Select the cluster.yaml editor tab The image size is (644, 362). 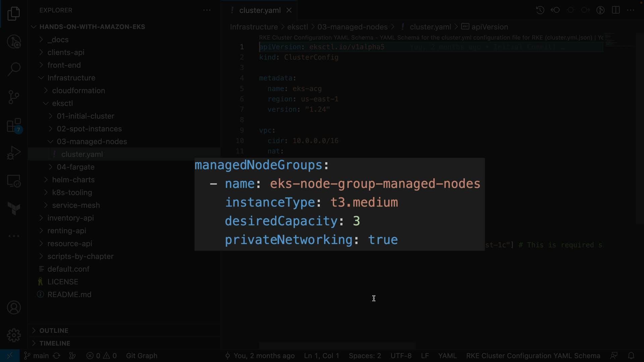tap(260, 10)
